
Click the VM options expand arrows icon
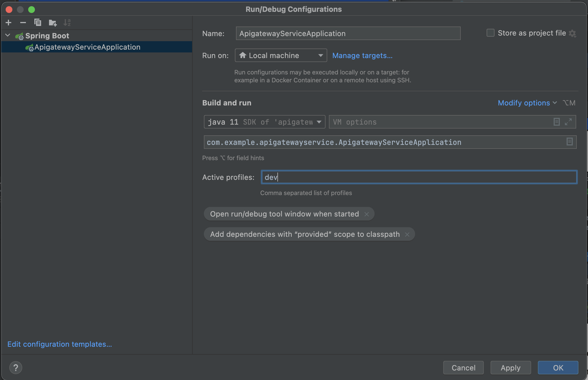(568, 122)
